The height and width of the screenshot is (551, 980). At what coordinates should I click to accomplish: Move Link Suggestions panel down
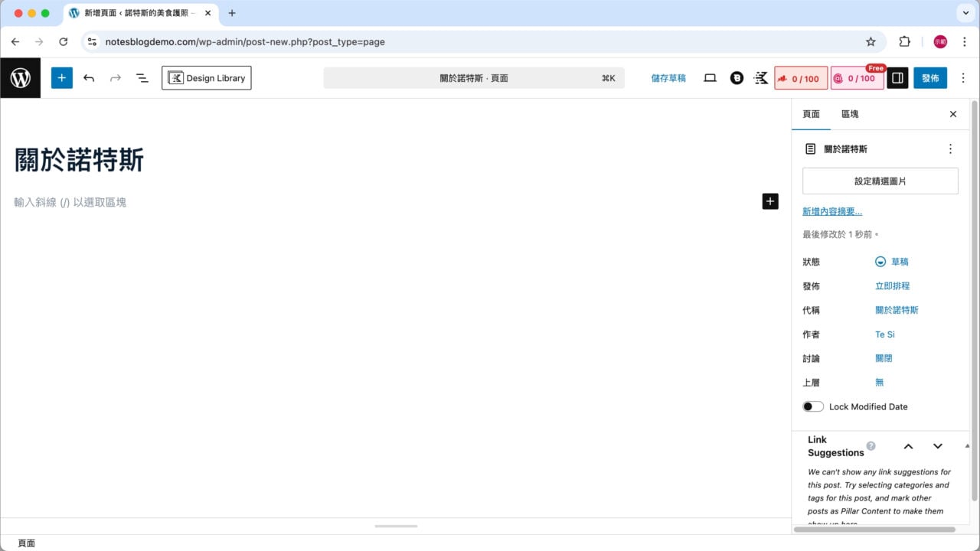tap(937, 446)
